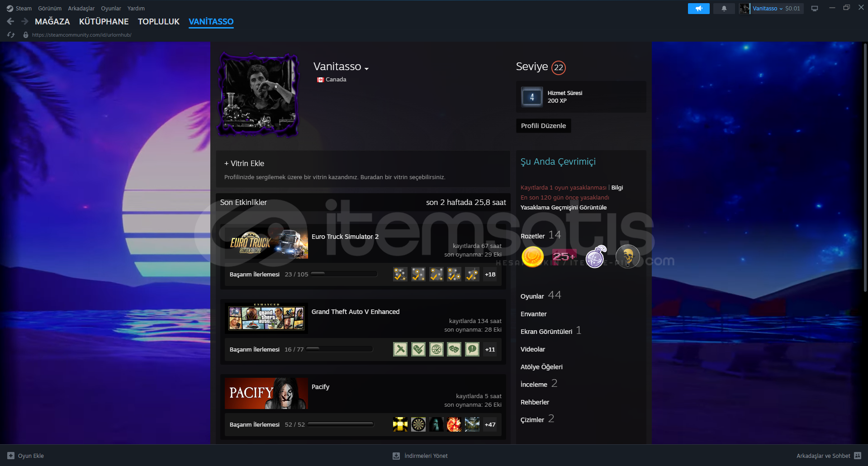868x466 pixels.
Task: Open the level 22 Seviye indicator
Action: [x=559, y=67]
